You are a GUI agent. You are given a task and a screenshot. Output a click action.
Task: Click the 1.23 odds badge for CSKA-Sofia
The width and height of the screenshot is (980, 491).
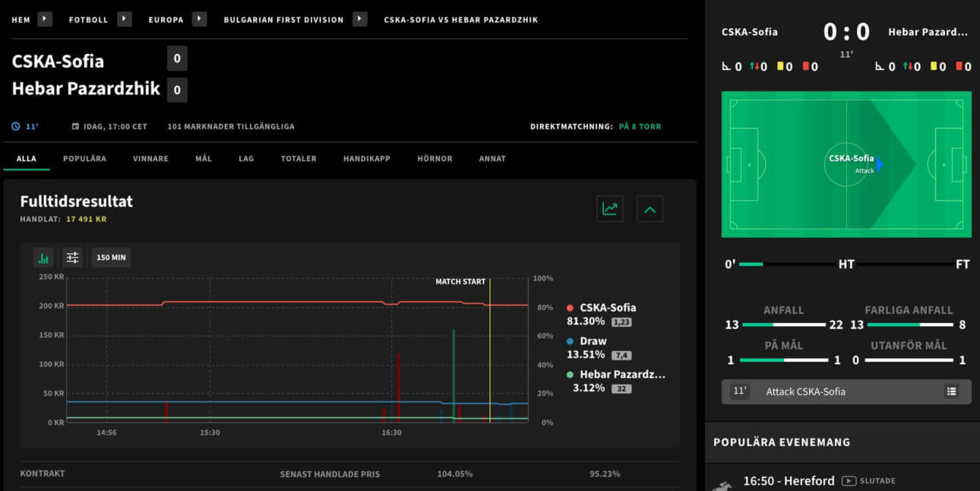pyautogui.click(x=622, y=322)
